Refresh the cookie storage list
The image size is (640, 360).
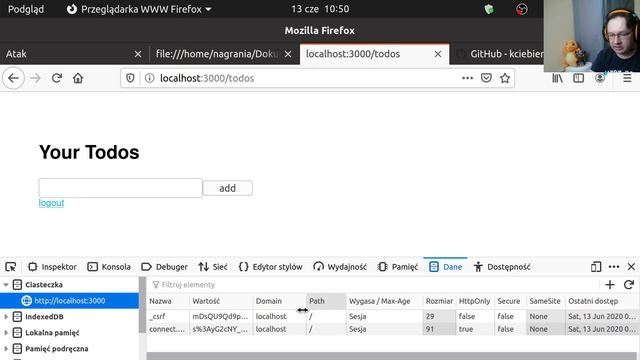(629, 284)
